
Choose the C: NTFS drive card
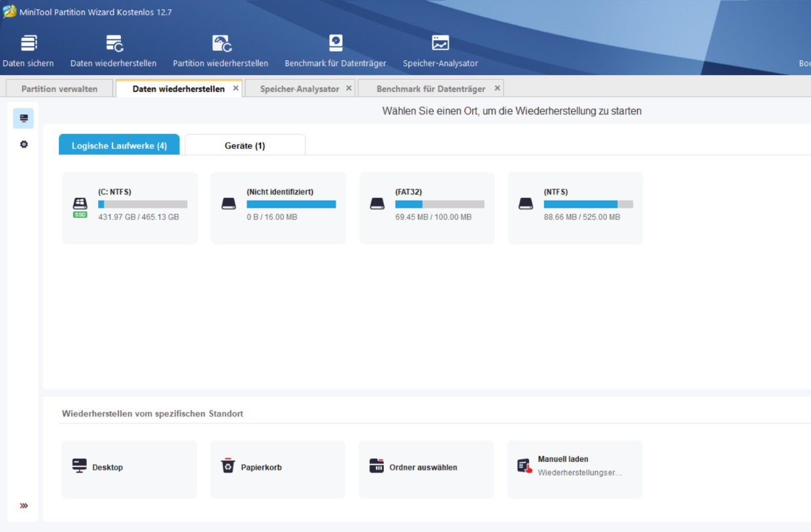click(129, 208)
